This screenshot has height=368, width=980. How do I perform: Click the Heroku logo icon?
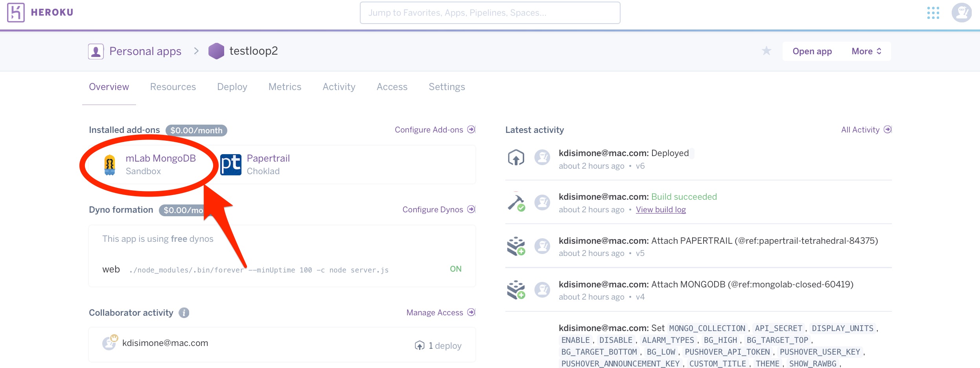[16, 13]
